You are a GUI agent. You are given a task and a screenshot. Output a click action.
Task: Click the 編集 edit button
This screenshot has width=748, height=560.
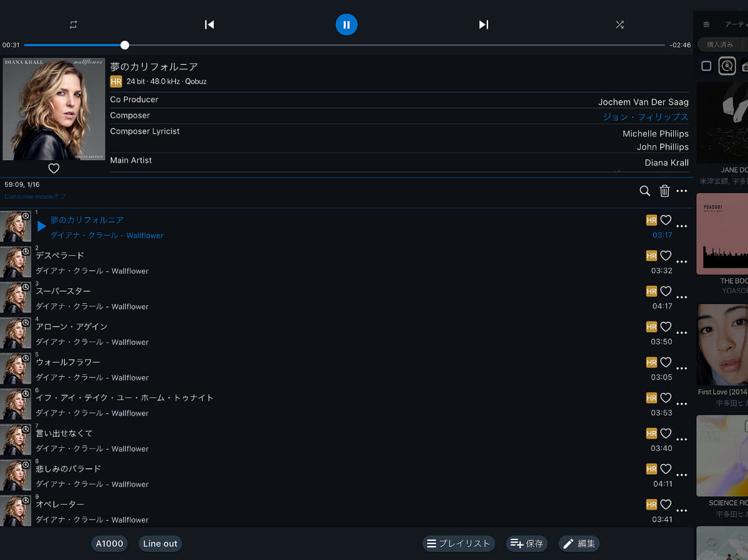point(579,544)
